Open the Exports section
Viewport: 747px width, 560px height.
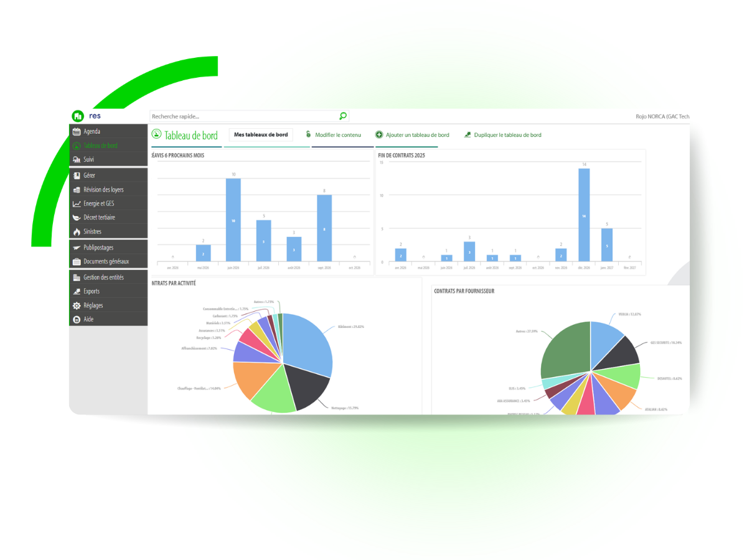click(92, 291)
